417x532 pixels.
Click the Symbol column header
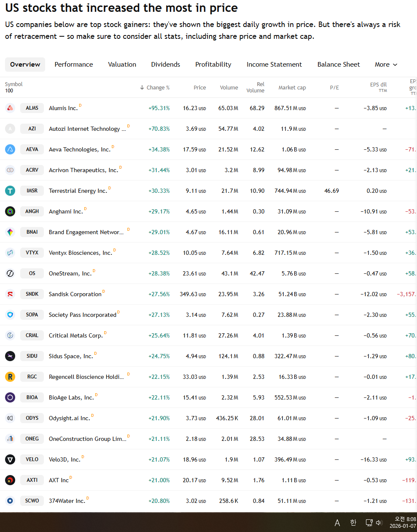pyautogui.click(x=14, y=84)
